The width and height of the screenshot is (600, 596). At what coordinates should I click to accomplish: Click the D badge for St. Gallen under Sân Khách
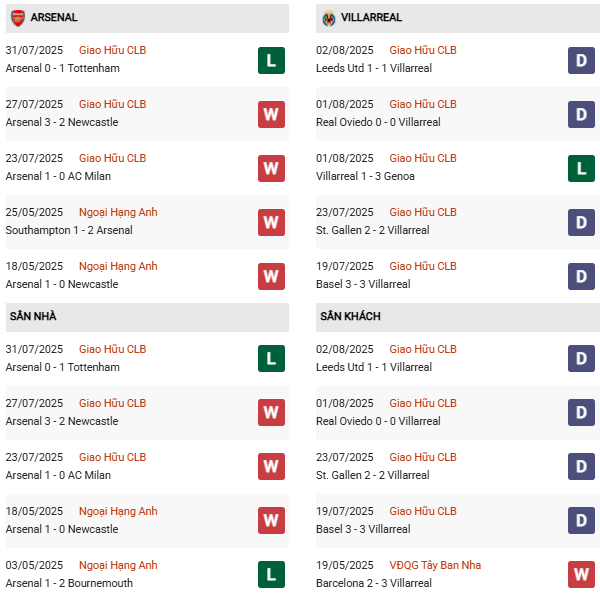[x=582, y=467]
